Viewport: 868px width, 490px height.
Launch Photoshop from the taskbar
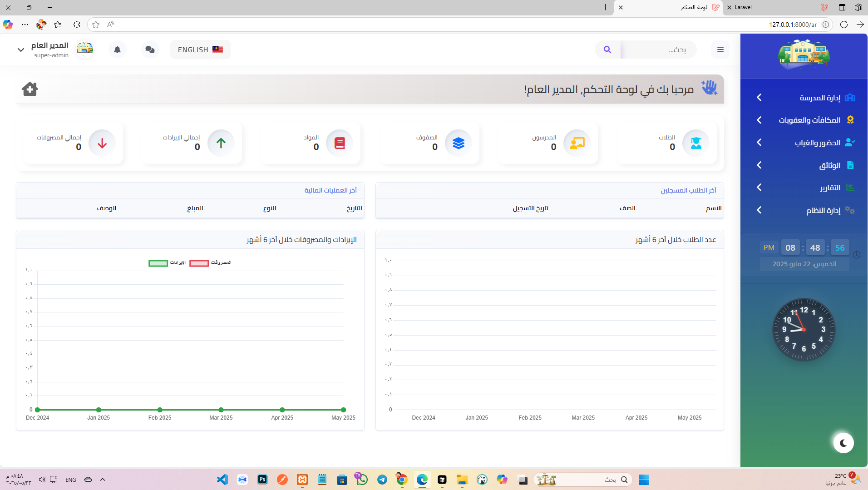pyautogui.click(x=262, y=480)
